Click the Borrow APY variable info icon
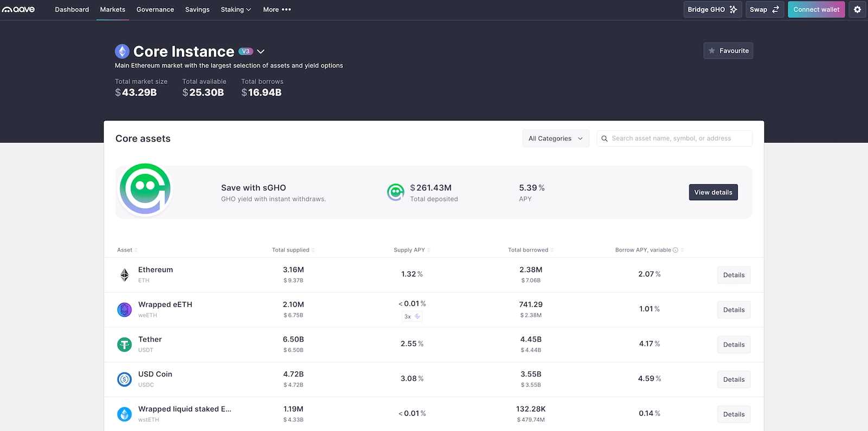The width and height of the screenshot is (868, 431). (675, 250)
